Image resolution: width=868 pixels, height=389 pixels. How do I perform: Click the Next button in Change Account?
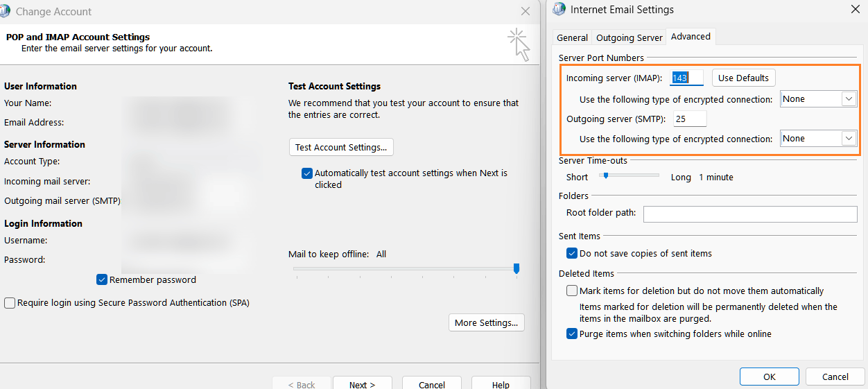(x=362, y=383)
